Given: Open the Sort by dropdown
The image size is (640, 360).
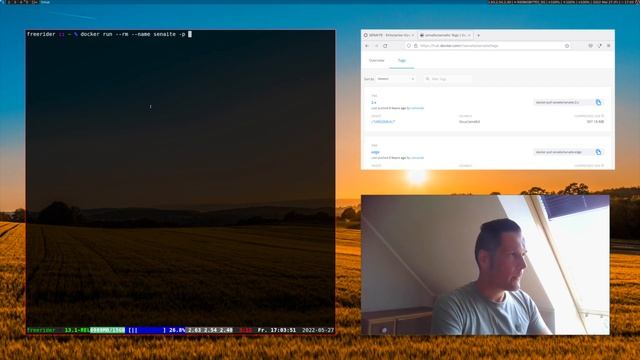Looking at the screenshot, I should (x=396, y=79).
